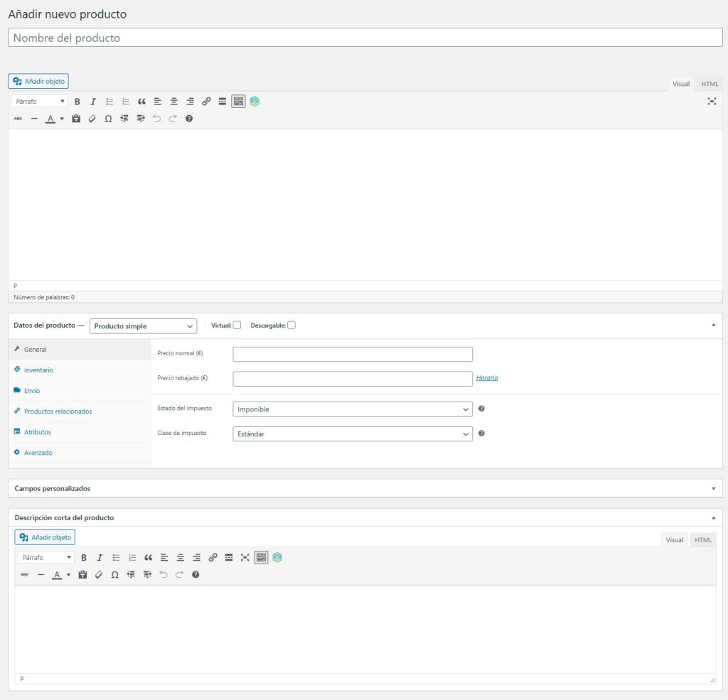Open fullscreen in short description editor
The image size is (728, 700).
245,557
